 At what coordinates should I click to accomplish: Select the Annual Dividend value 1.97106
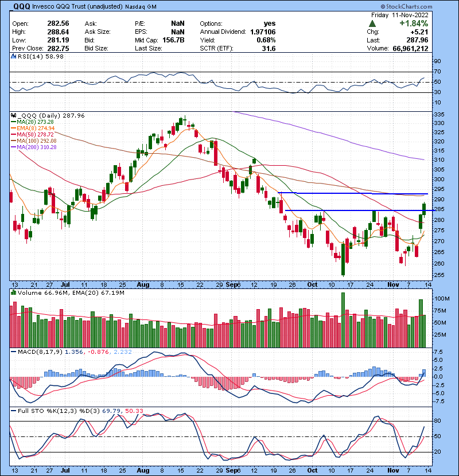[263, 32]
